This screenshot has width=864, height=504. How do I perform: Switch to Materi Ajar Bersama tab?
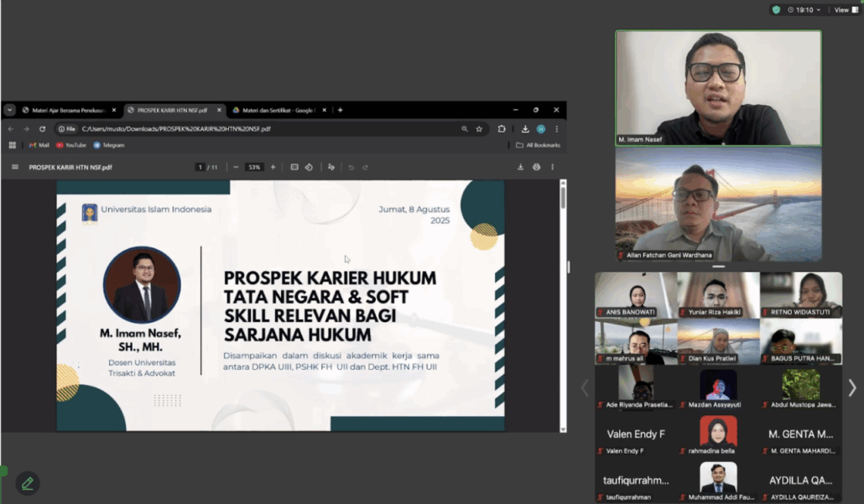(x=69, y=110)
